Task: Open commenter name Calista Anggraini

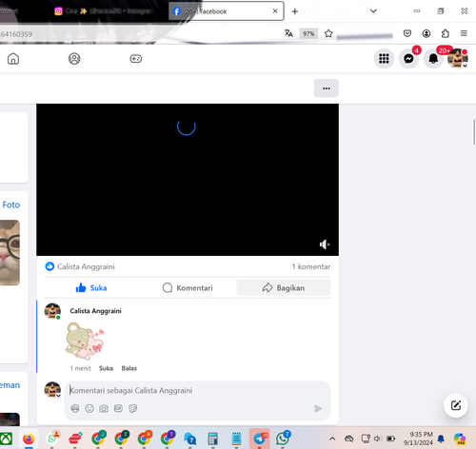Action: tap(95, 311)
